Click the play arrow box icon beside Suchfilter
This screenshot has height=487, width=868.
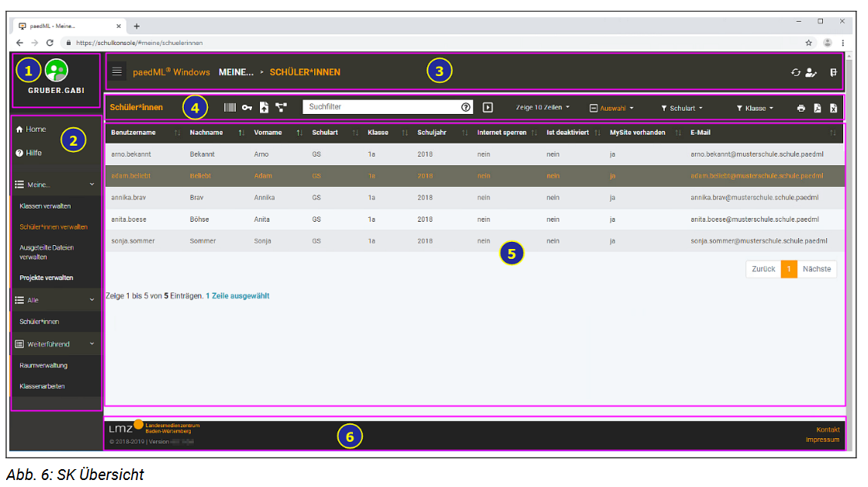488,107
